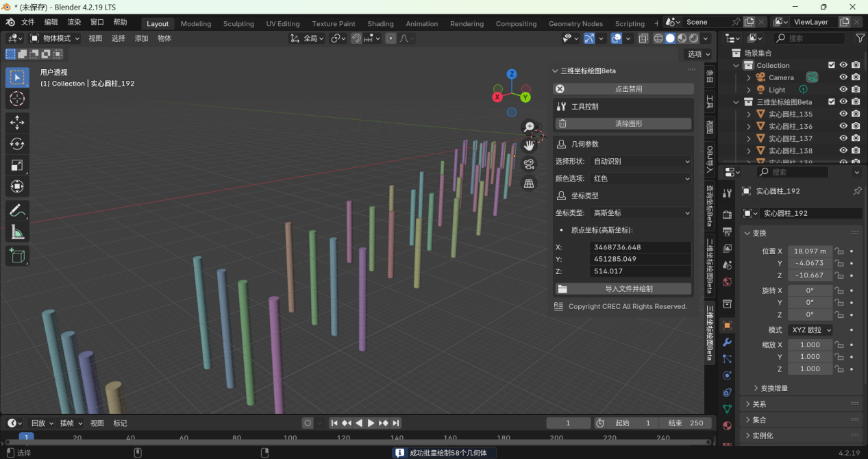Uncheck the Collection exclude checkbox
868x459 pixels.
(831, 65)
